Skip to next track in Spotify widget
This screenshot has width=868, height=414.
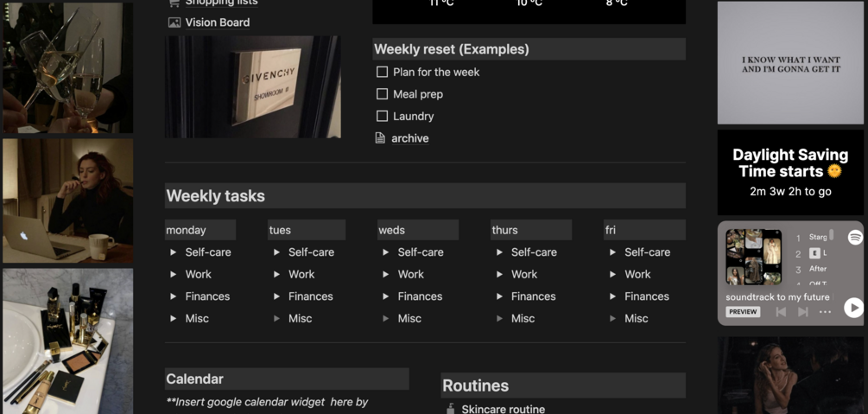[x=803, y=312]
